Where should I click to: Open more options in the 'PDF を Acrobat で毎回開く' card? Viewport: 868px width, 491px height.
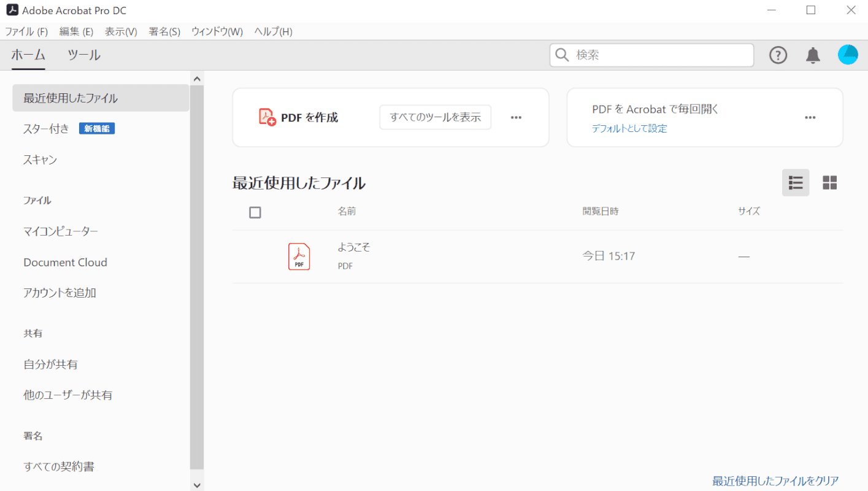810,117
